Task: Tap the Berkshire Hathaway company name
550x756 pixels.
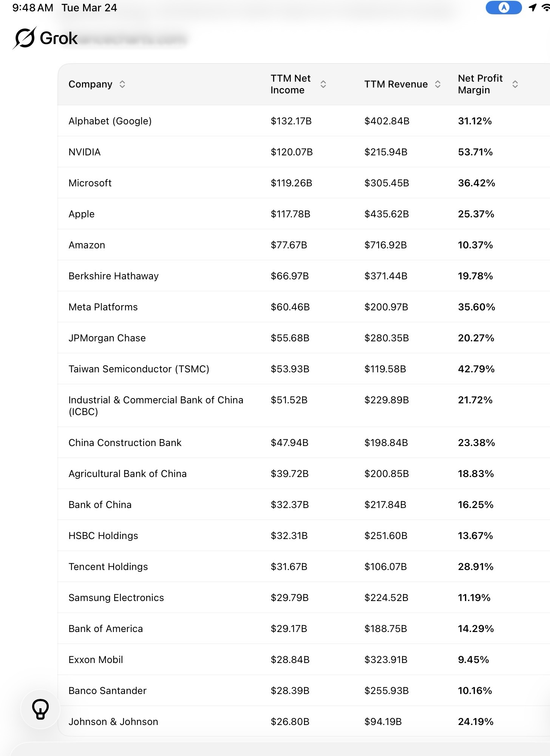Action: pos(113,276)
